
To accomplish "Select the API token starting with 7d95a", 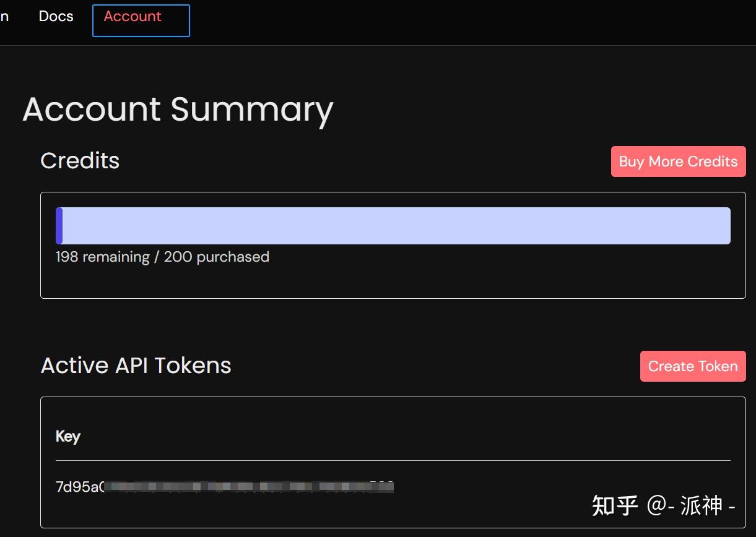I will tap(79, 487).
